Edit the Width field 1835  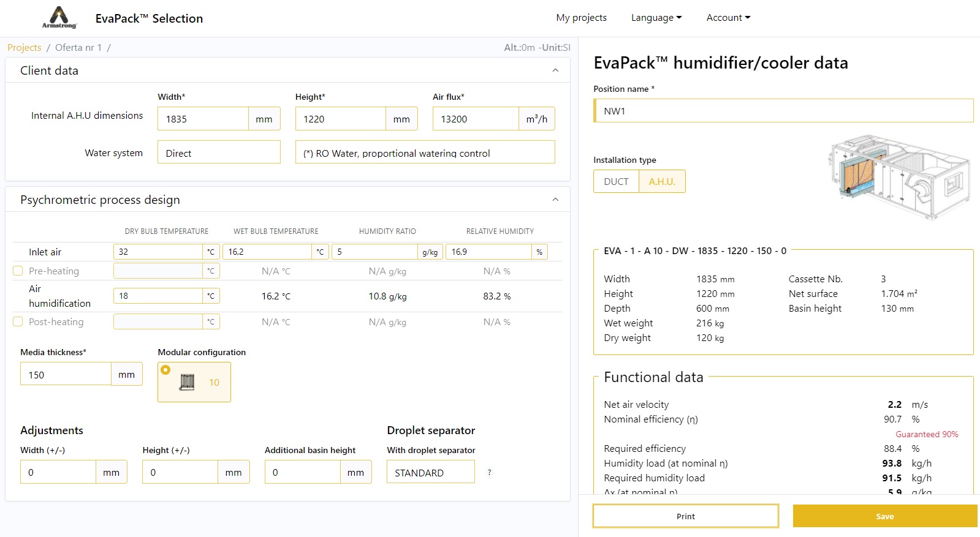[x=203, y=119]
